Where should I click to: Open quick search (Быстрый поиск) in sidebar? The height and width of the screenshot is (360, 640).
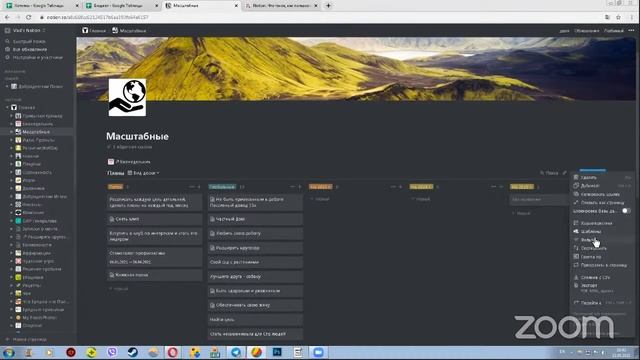click(29, 41)
